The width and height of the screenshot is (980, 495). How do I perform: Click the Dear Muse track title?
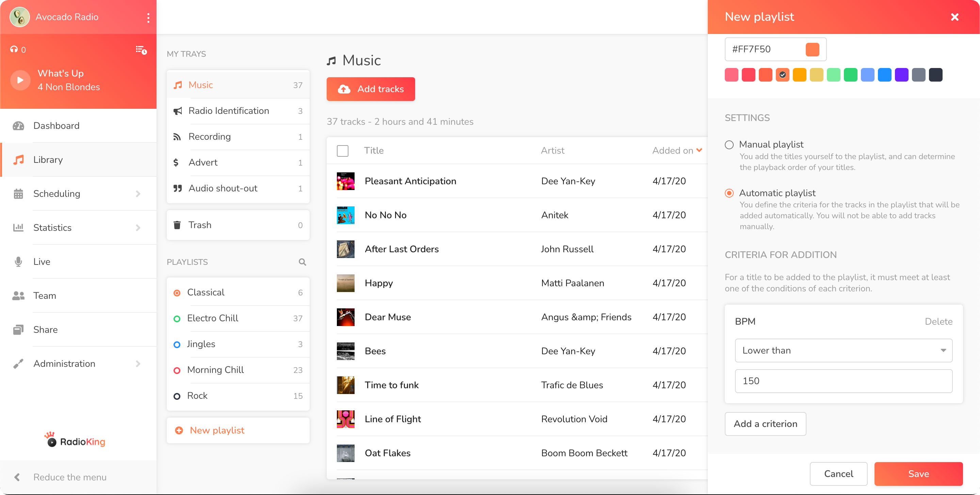click(388, 317)
